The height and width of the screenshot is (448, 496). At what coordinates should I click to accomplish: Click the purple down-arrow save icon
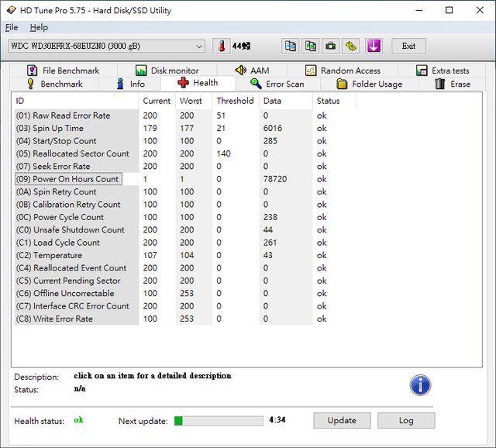pos(374,46)
